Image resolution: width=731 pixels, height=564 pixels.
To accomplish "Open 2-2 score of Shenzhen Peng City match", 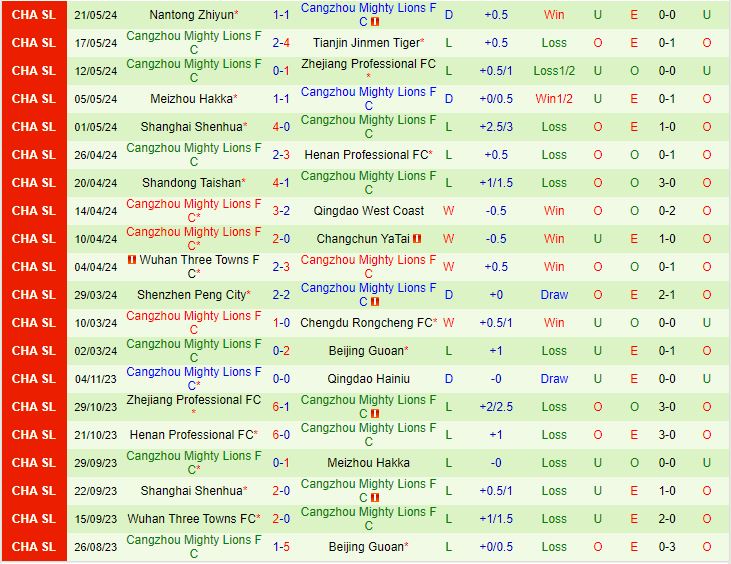I will 281,295.
